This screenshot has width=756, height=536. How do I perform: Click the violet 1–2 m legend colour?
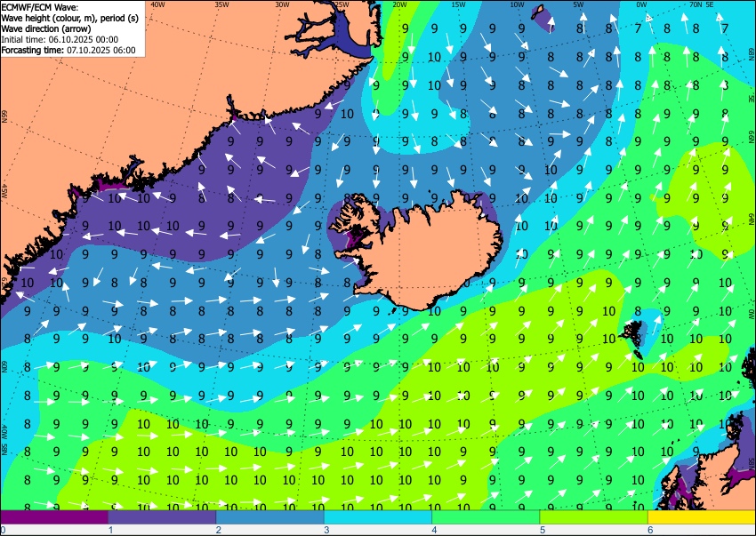(x=162, y=516)
